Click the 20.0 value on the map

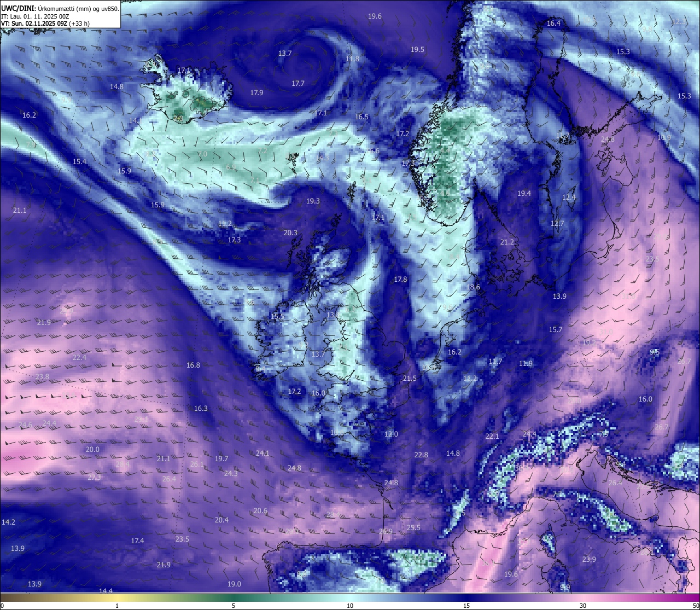(92, 449)
